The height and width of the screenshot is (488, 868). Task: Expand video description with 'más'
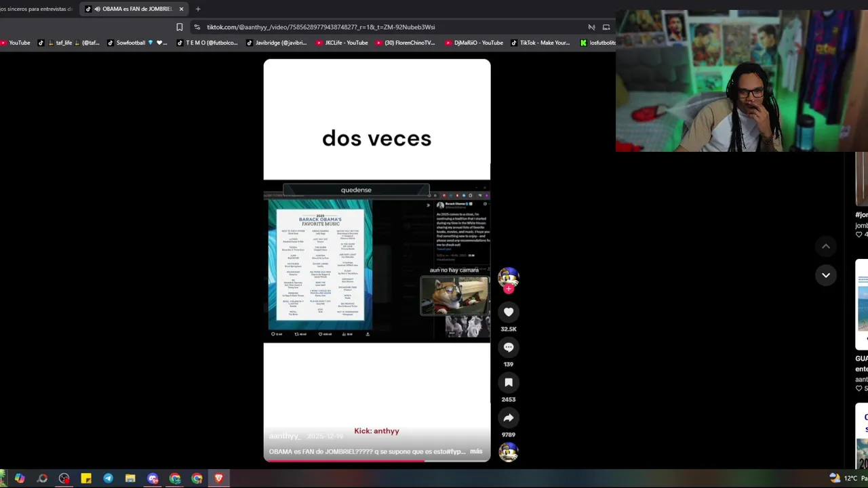pyautogui.click(x=476, y=451)
